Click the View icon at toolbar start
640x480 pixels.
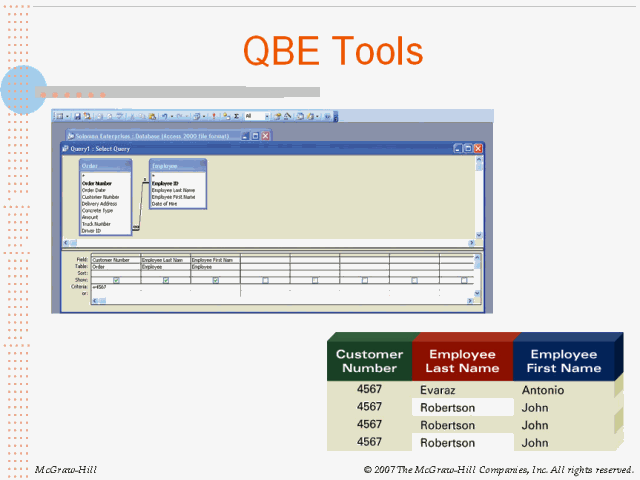(x=59, y=117)
